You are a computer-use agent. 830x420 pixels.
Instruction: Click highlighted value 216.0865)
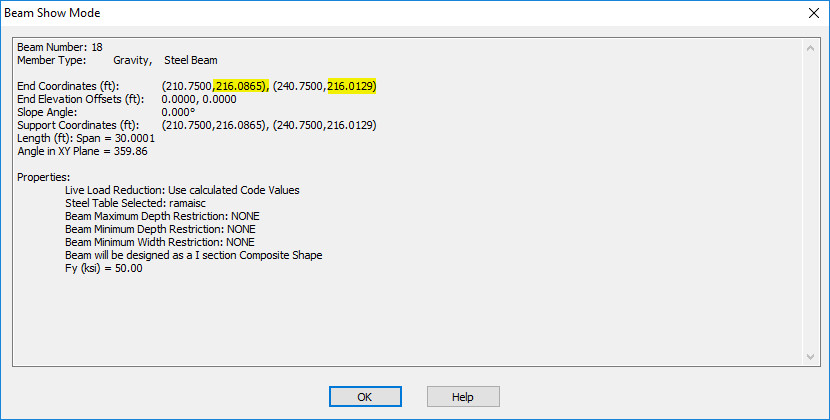point(241,86)
